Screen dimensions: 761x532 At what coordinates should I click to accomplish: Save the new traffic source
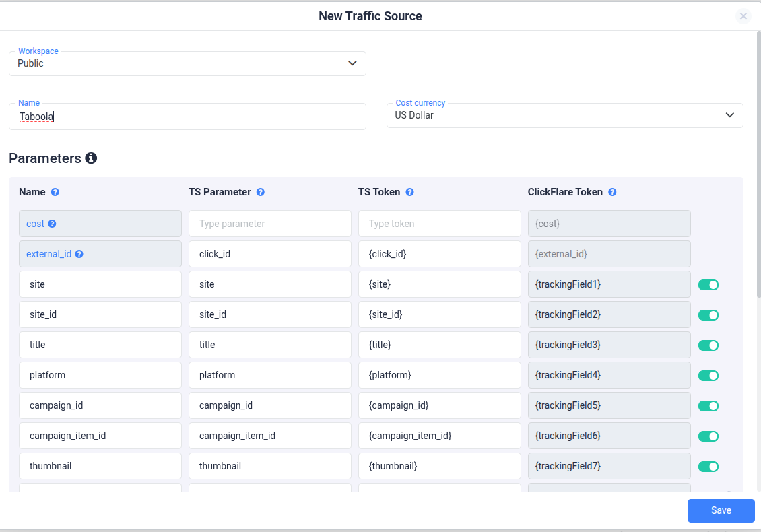721,510
